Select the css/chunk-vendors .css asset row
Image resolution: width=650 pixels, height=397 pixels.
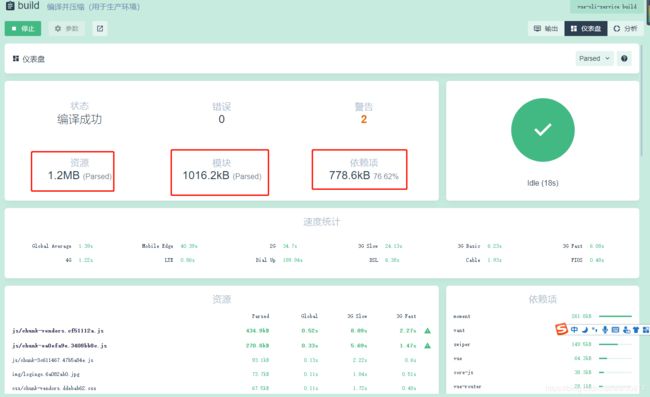(x=221, y=388)
